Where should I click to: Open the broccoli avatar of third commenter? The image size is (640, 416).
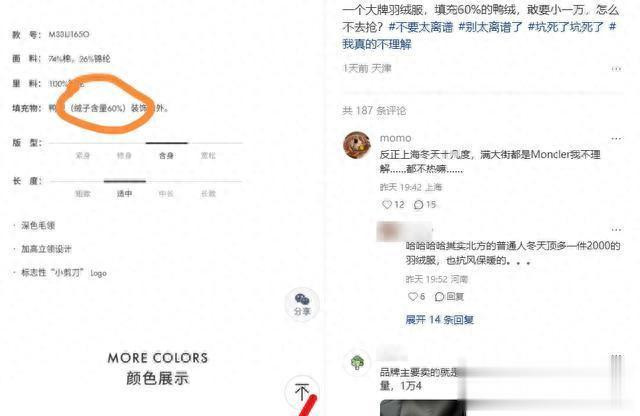click(357, 362)
